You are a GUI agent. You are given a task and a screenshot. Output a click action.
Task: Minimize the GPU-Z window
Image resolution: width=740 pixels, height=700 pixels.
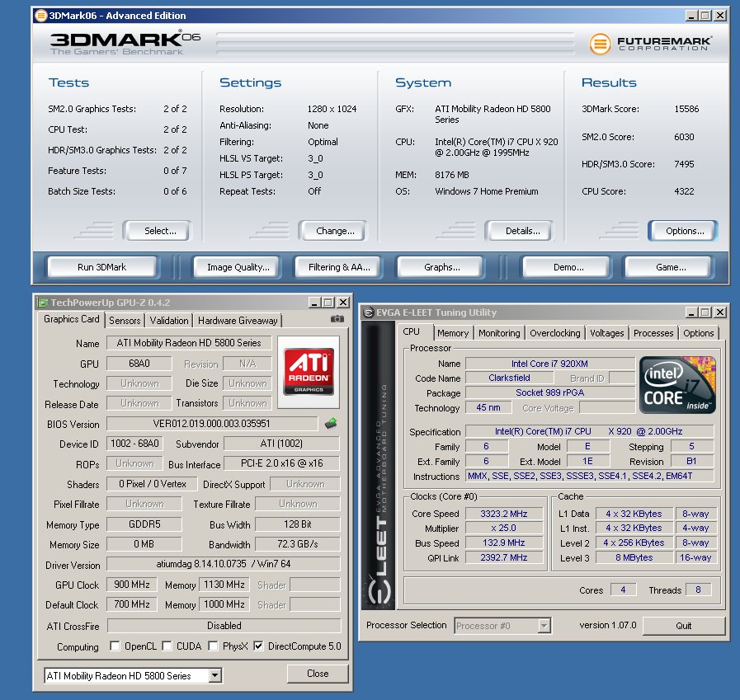click(314, 303)
